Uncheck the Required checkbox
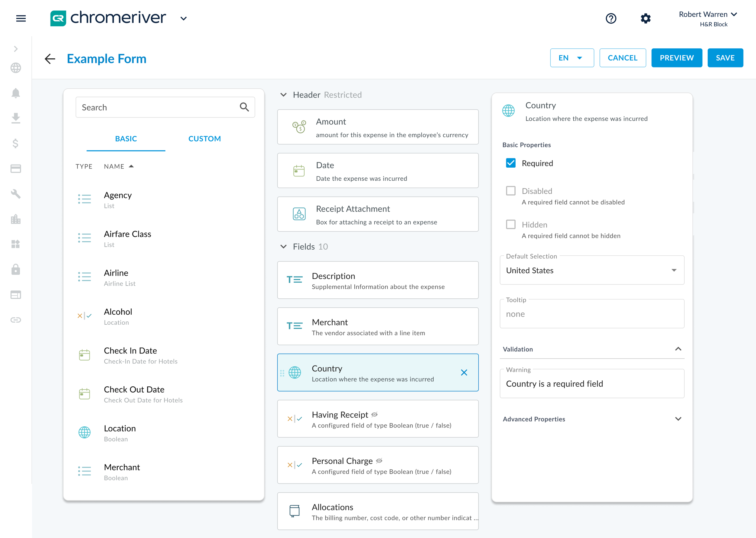 coord(510,163)
